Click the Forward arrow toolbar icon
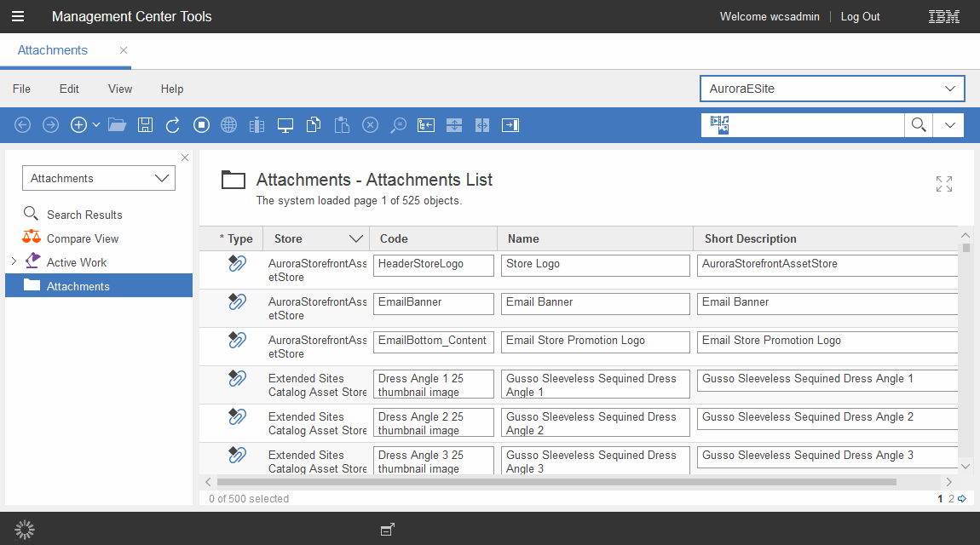 click(50, 125)
